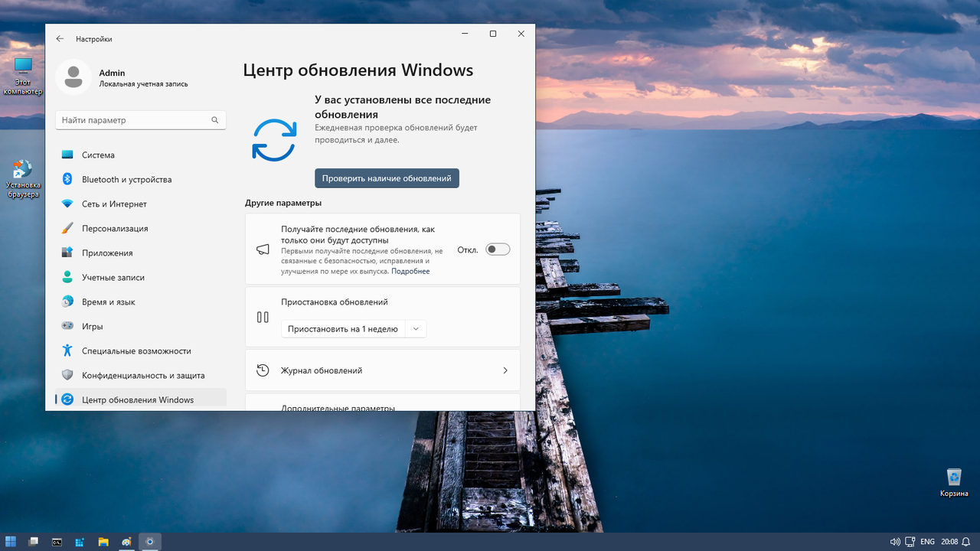Click the Откл. toggle state label
The image size is (980, 551).
point(468,249)
